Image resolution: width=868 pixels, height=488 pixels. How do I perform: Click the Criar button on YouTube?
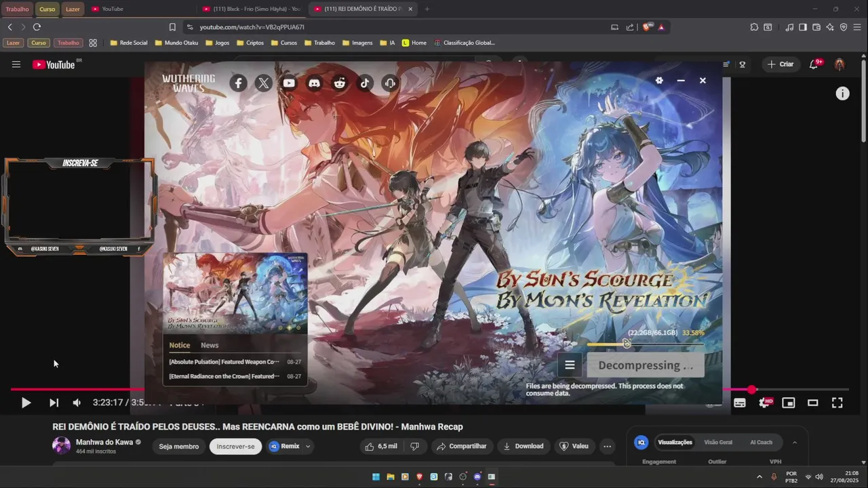click(x=779, y=64)
